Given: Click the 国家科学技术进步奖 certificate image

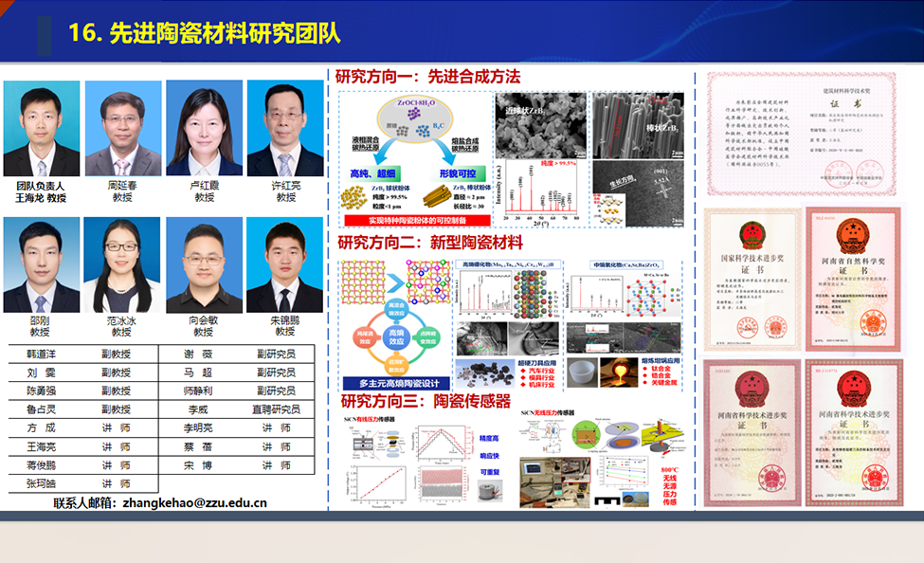Looking at the screenshot, I should click(752, 279).
